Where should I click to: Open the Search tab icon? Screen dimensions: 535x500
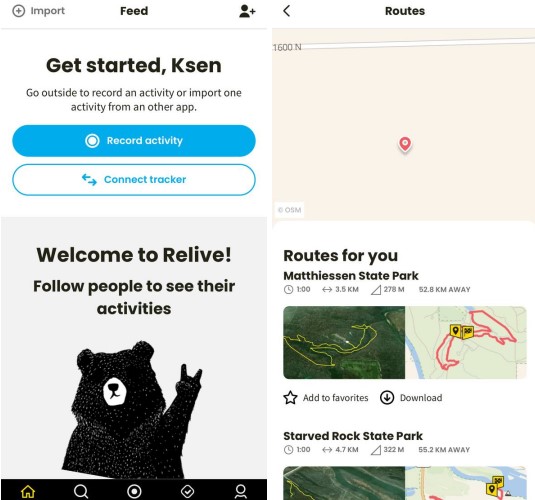[x=81, y=491]
